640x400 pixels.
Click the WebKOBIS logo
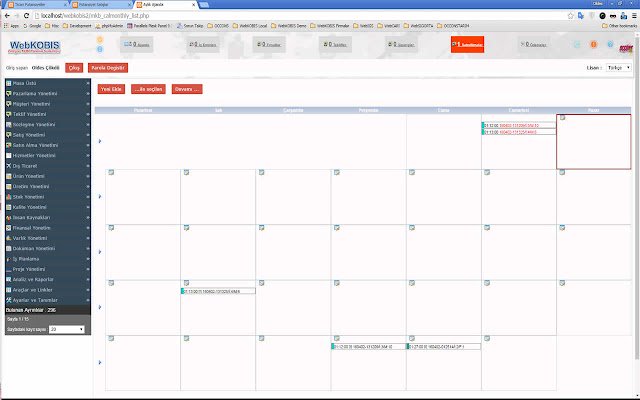coord(34,46)
